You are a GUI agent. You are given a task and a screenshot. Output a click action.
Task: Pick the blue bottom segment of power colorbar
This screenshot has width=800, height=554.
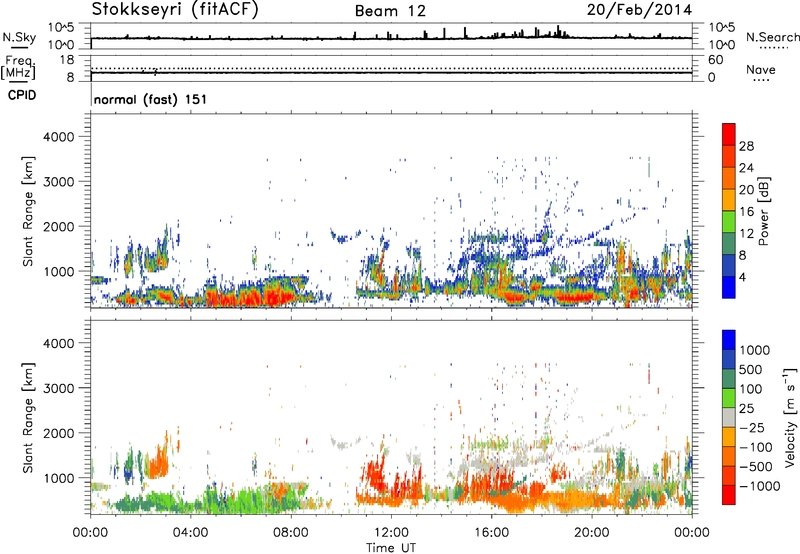click(729, 287)
